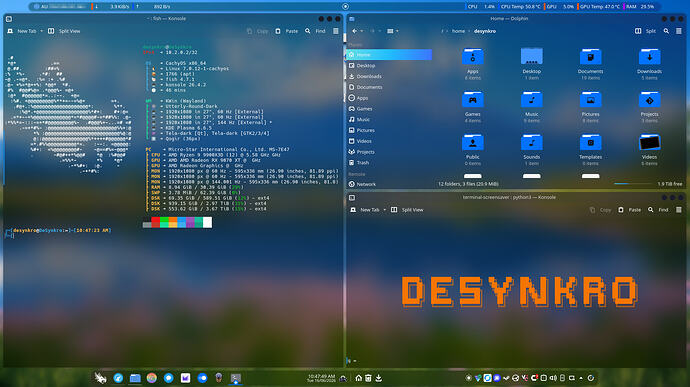Viewport: 690px width, 387px height.
Task: Select the Documents folder icon in file view
Action: point(591,56)
